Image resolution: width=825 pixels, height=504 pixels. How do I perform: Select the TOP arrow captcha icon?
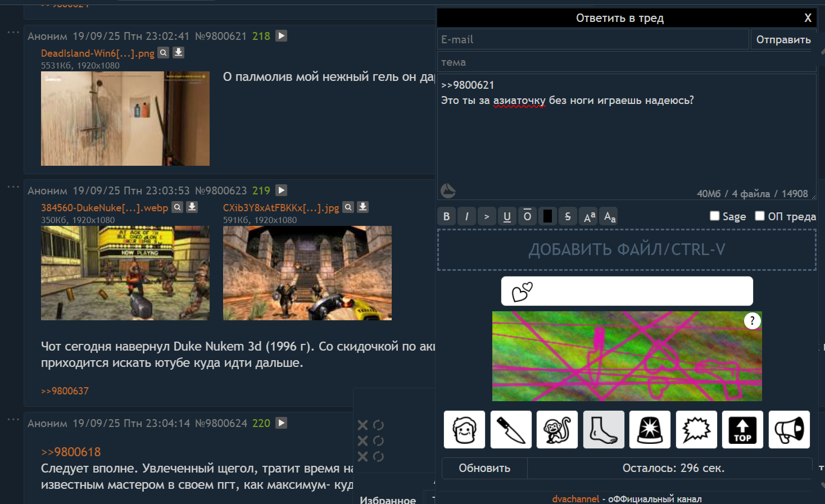[742, 430]
